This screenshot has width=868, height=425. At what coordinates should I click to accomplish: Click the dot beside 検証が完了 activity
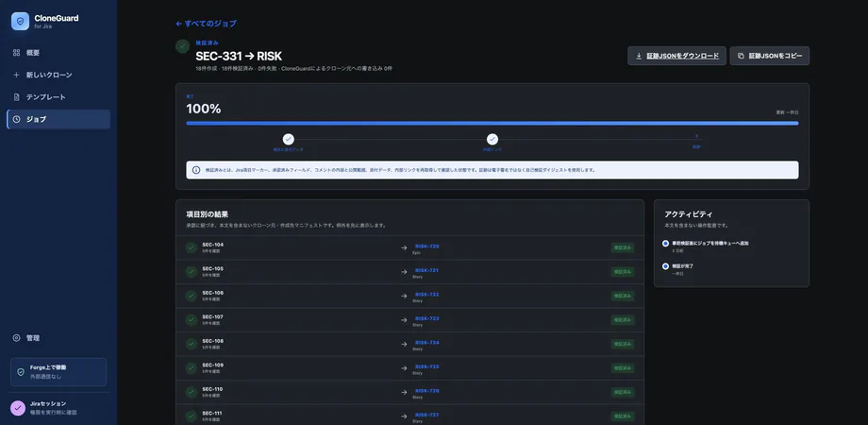point(665,266)
